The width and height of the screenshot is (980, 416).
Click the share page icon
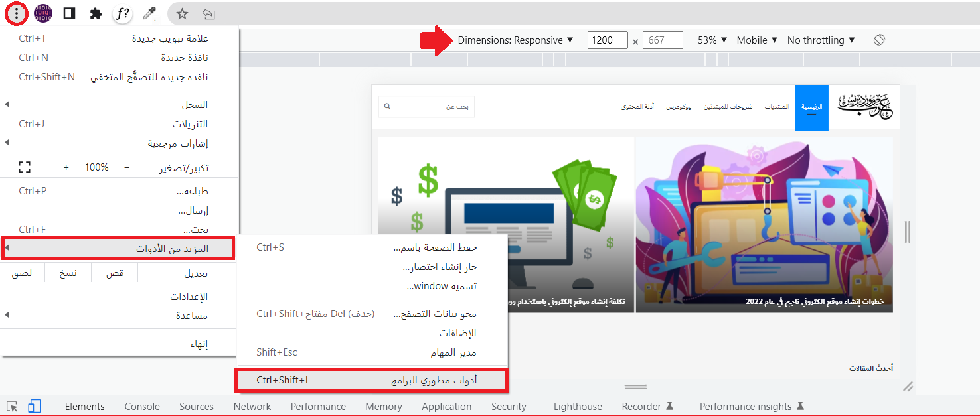click(x=208, y=13)
